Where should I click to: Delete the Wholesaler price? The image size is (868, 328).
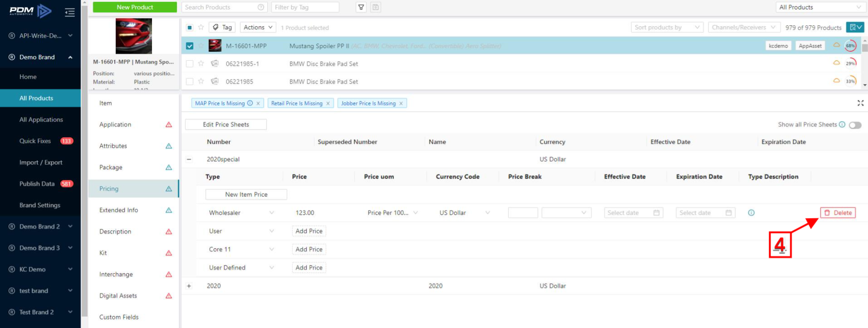point(838,213)
